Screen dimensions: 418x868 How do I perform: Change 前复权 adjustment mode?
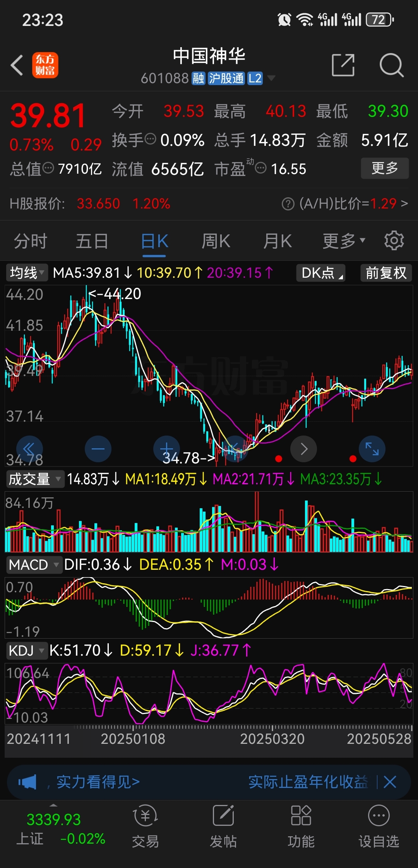coord(386,273)
